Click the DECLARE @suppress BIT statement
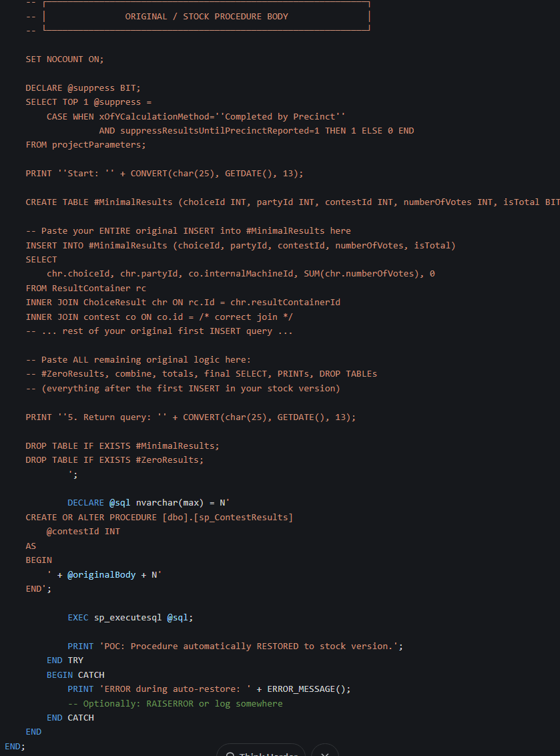 point(83,88)
